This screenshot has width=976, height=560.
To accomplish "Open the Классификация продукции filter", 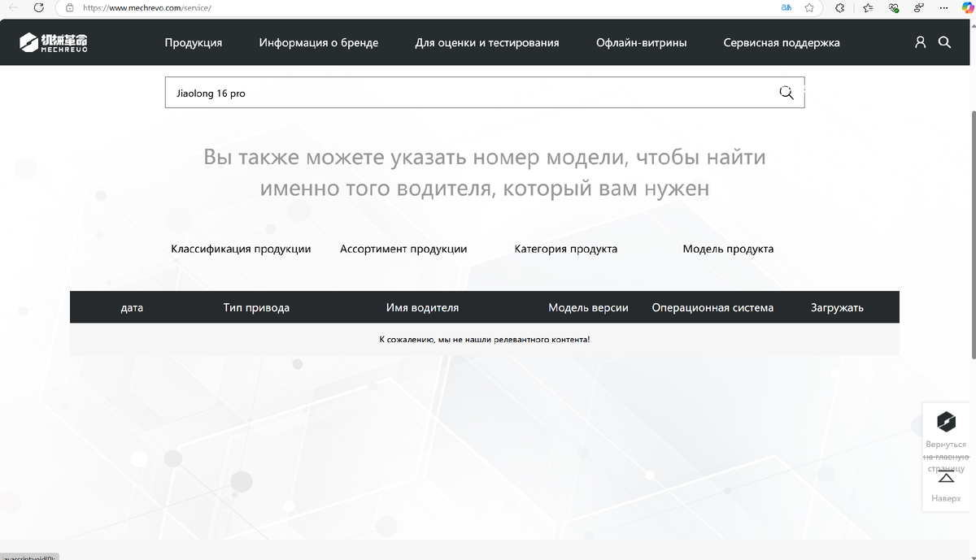I will pos(240,249).
